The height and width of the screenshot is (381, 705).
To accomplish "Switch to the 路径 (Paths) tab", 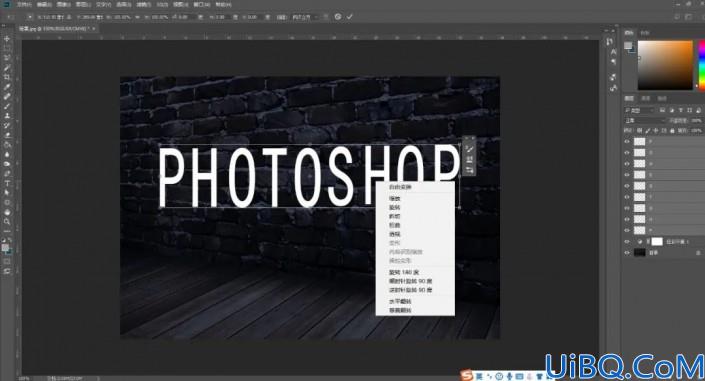I will point(662,98).
